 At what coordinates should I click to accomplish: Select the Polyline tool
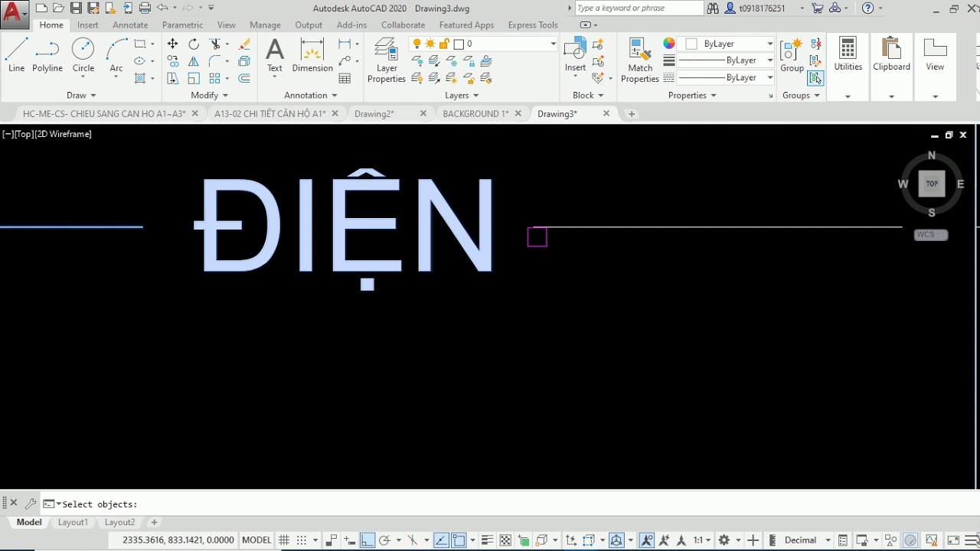coord(47,55)
